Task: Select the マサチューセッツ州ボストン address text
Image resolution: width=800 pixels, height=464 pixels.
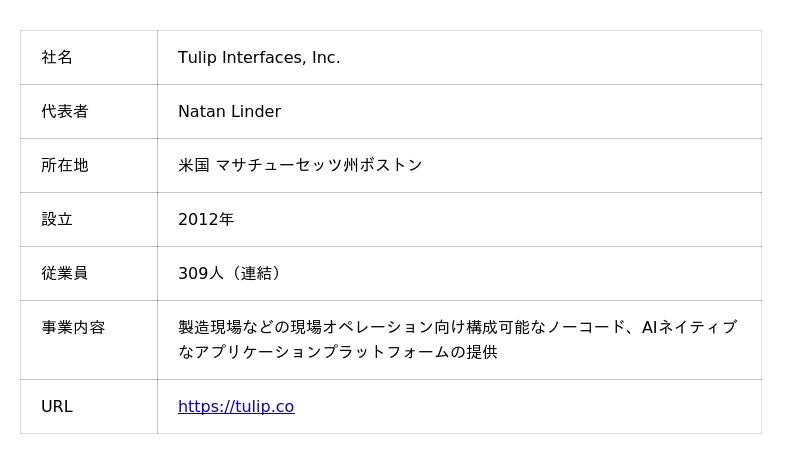Action: 319,166
